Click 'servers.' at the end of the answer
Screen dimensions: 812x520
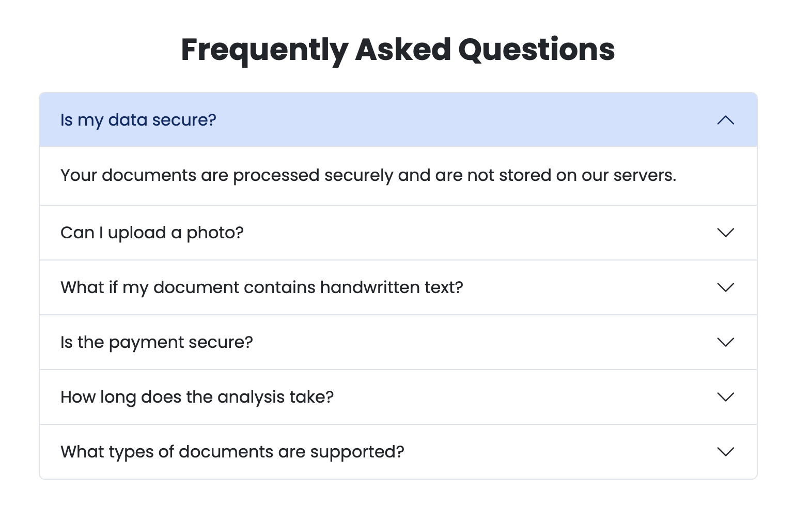tap(644, 175)
